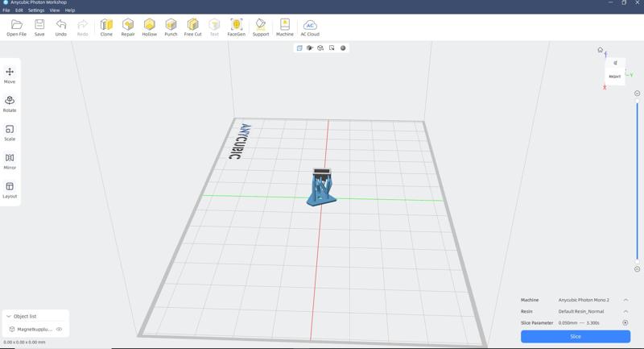Save the project with the Save icon

39,27
